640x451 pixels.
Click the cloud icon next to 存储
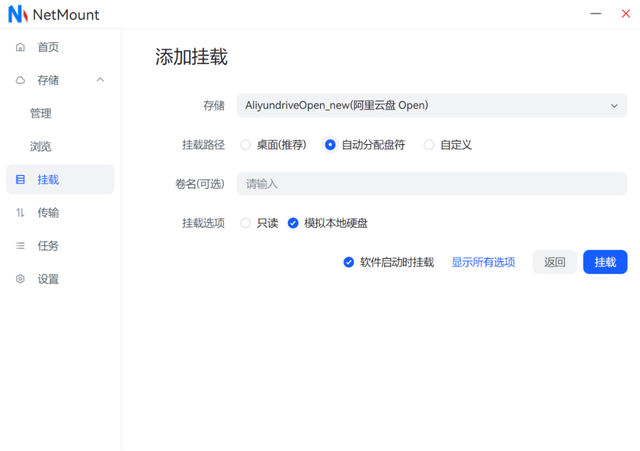point(20,80)
